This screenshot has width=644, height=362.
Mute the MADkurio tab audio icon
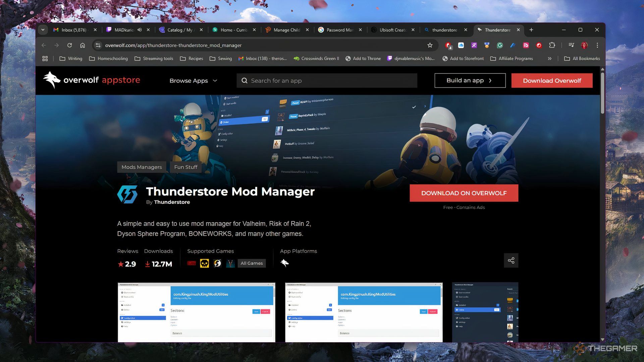(140, 30)
